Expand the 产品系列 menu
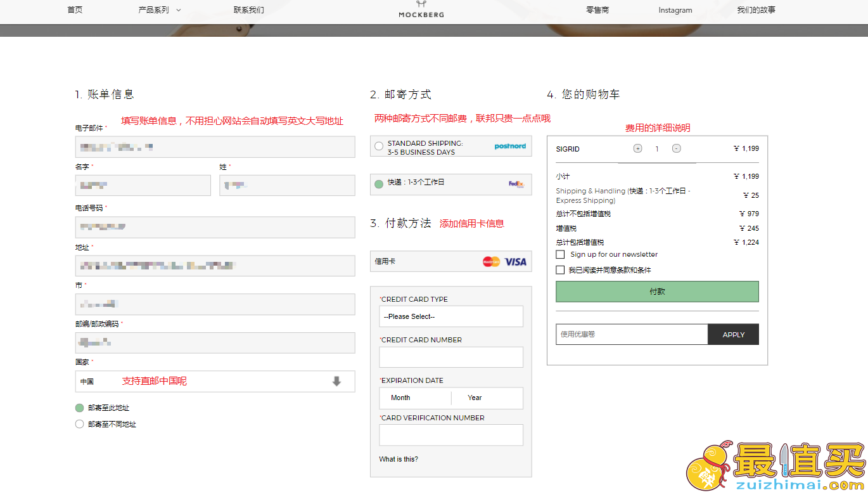 [x=160, y=10]
